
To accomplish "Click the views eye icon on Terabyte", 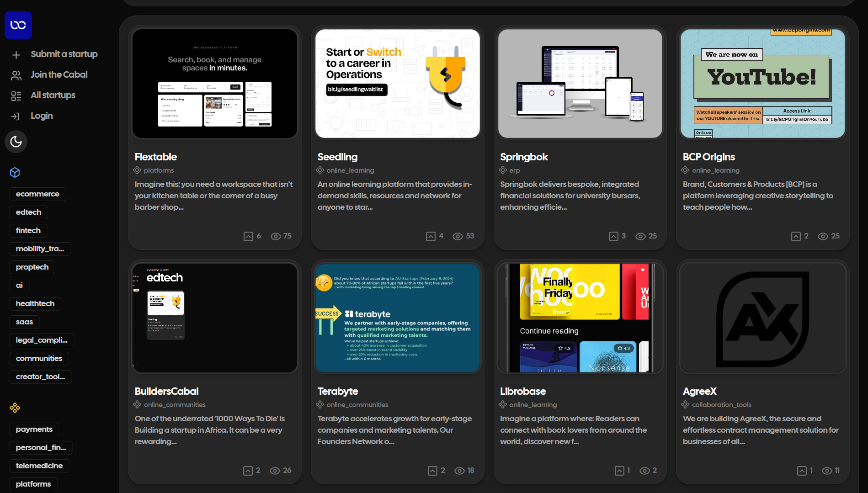I will tap(459, 471).
